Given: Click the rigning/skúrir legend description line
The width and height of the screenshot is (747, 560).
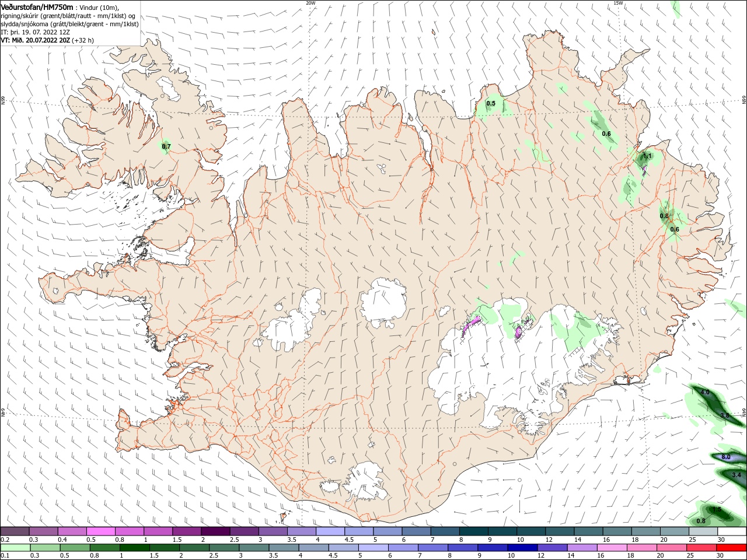Looking at the screenshot, I should point(68,16).
